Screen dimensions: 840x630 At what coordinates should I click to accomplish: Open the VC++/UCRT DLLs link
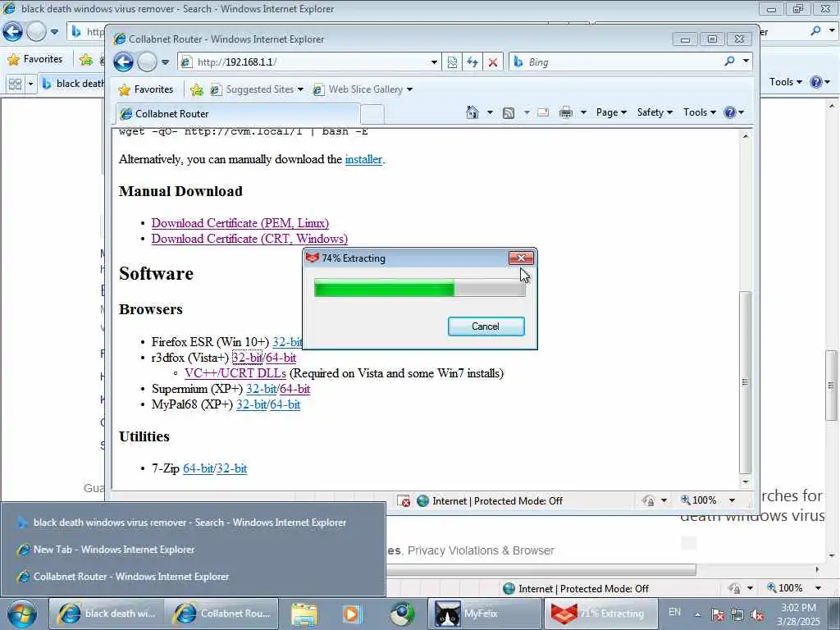tap(235, 373)
